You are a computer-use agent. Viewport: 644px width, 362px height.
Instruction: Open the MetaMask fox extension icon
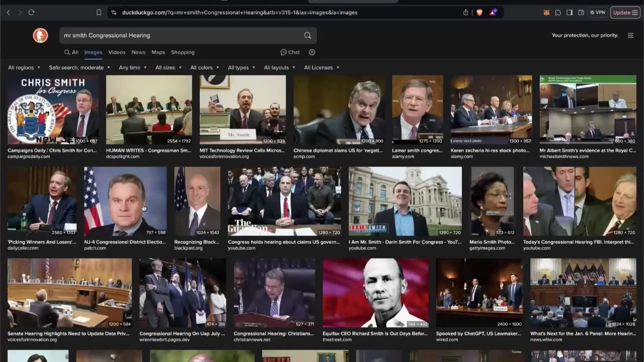tap(546, 12)
